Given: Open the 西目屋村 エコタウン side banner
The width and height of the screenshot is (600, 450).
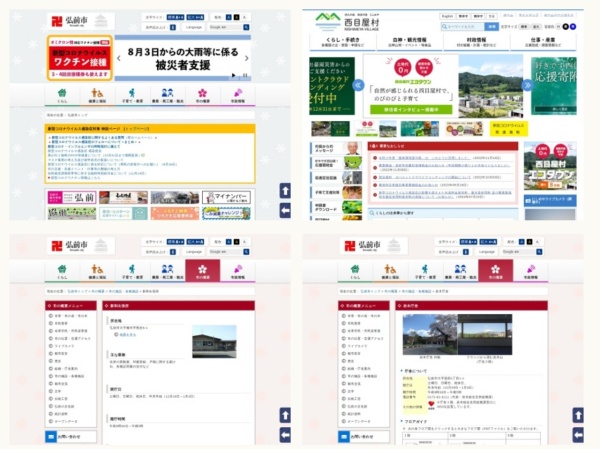Looking at the screenshot, I should point(550,166).
